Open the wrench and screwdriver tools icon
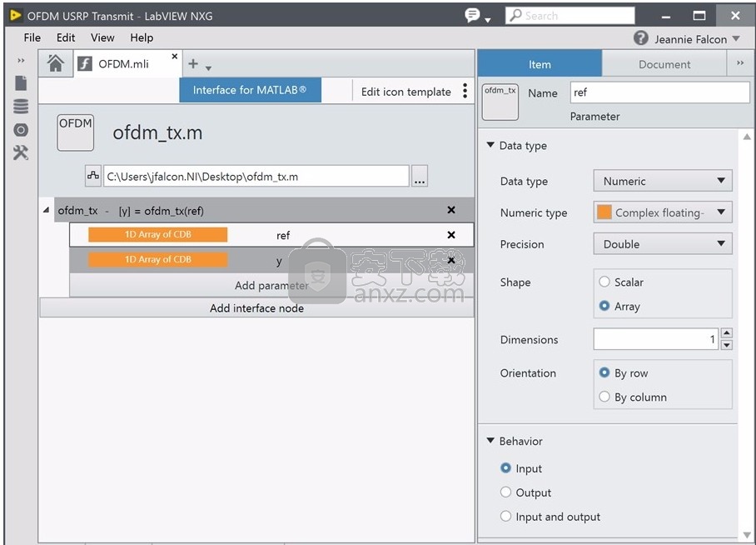The width and height of the screenshot is (756, 545). click(x=21, y=153)
